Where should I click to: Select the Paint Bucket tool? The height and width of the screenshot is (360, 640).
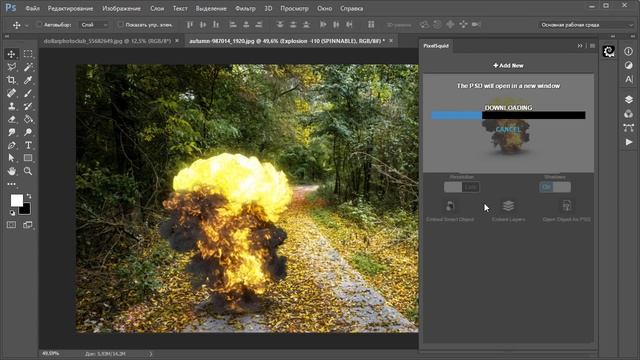28,119
